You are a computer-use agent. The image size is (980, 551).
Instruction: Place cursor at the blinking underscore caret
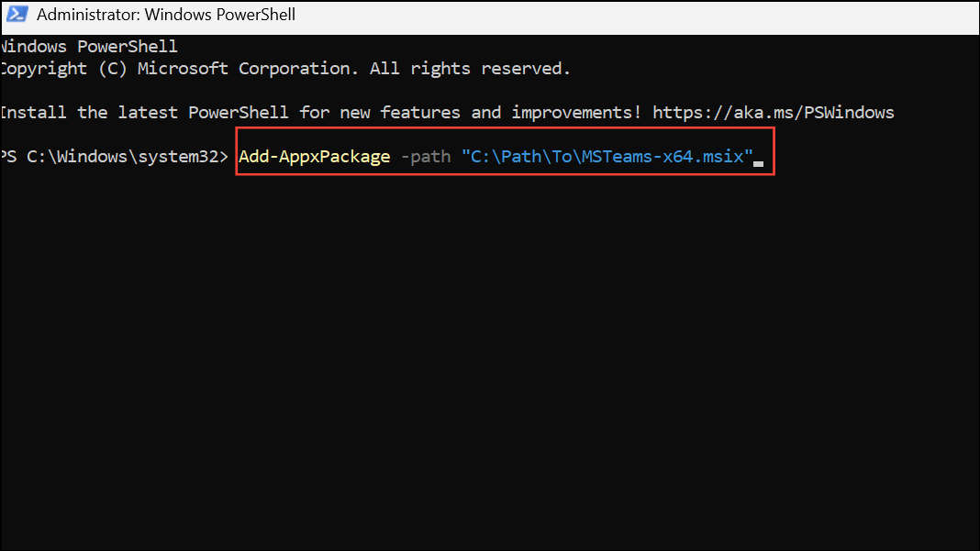759,164
